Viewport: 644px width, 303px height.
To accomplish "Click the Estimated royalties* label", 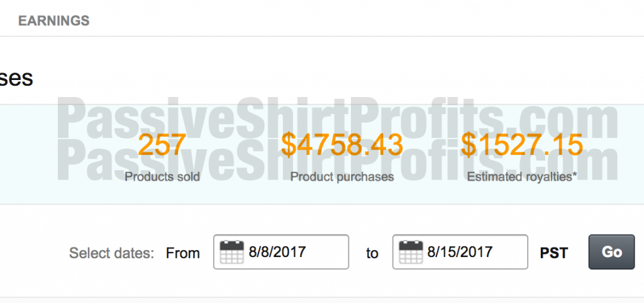I will (x=521, y=177).
